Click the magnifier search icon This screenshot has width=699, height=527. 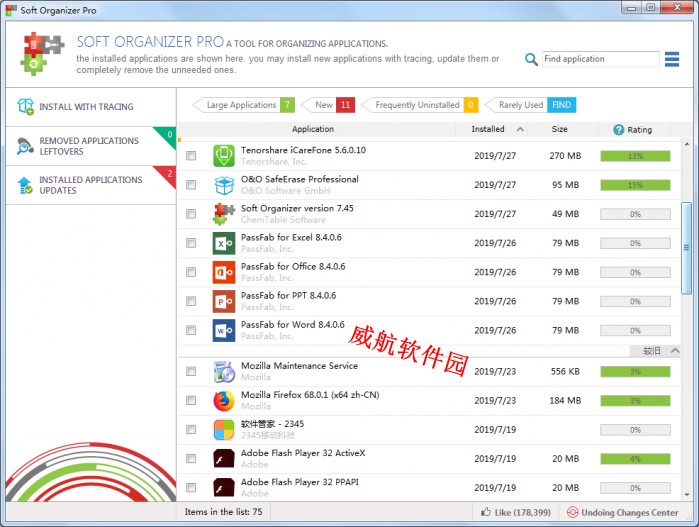(531, 60)
